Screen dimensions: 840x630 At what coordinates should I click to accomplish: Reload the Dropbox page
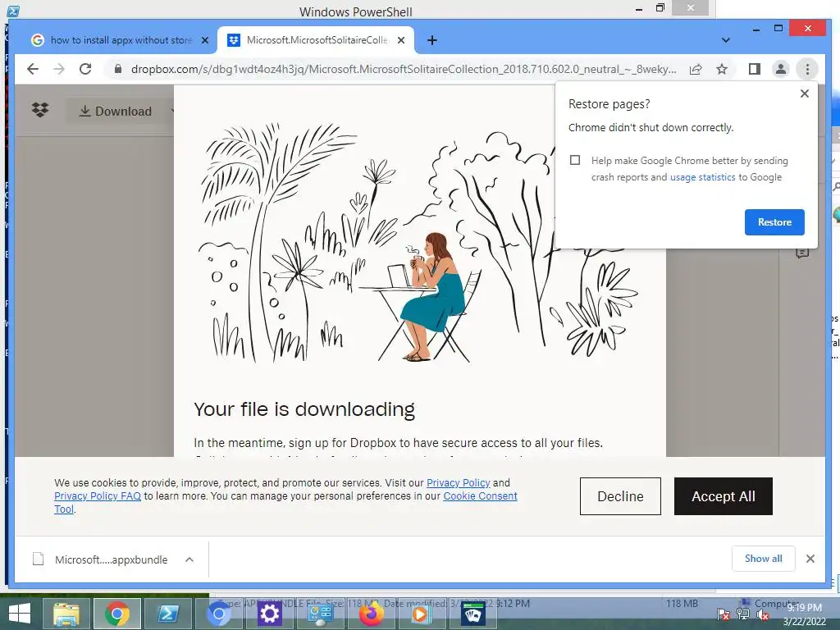85,69
